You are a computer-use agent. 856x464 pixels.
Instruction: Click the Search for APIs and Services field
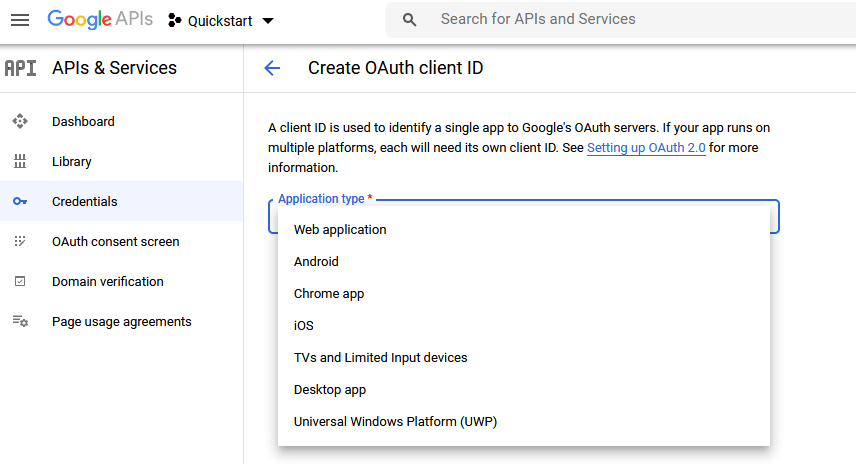(600, 20)
